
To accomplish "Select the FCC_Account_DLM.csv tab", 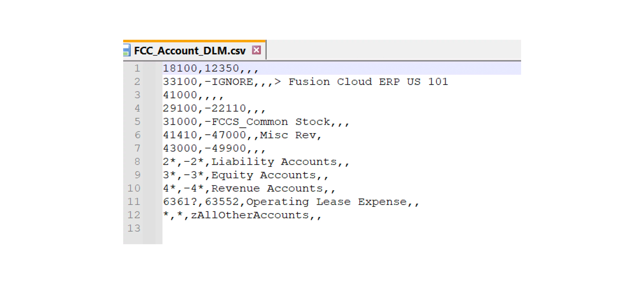I will [194, 50].
